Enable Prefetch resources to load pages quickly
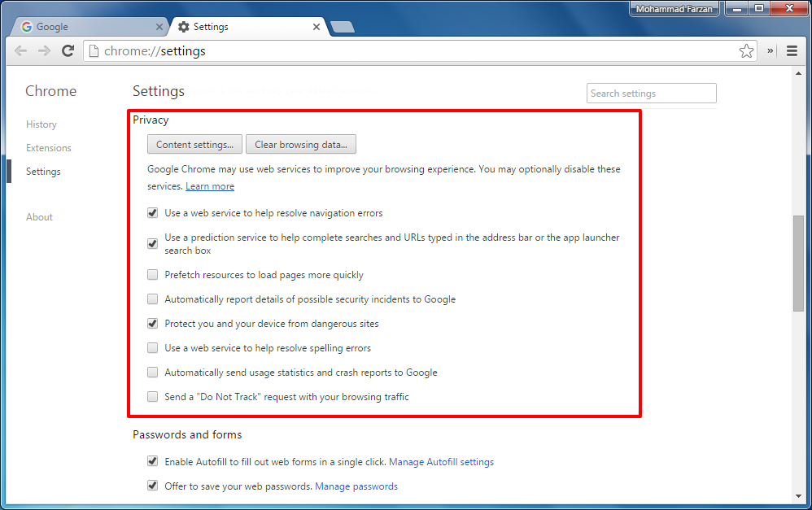 click(x=152, y=274)
